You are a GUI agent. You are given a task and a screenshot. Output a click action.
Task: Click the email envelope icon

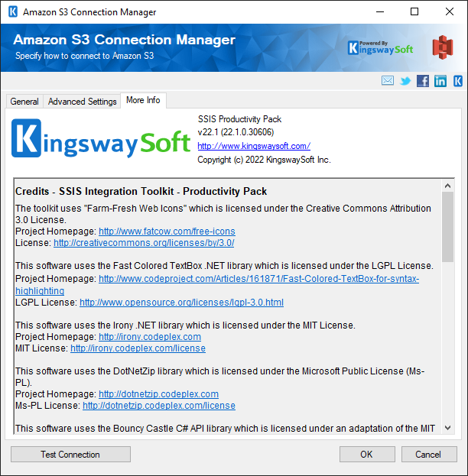point(388,81)
